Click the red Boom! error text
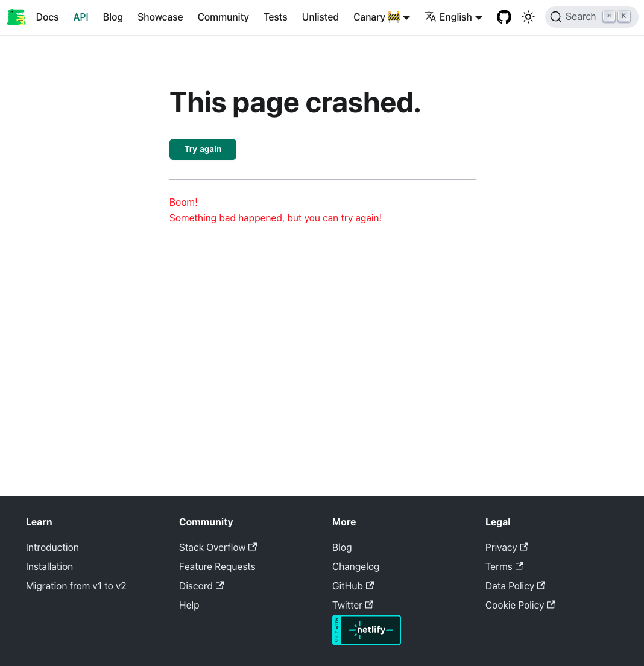 click(x=183, y=202)
